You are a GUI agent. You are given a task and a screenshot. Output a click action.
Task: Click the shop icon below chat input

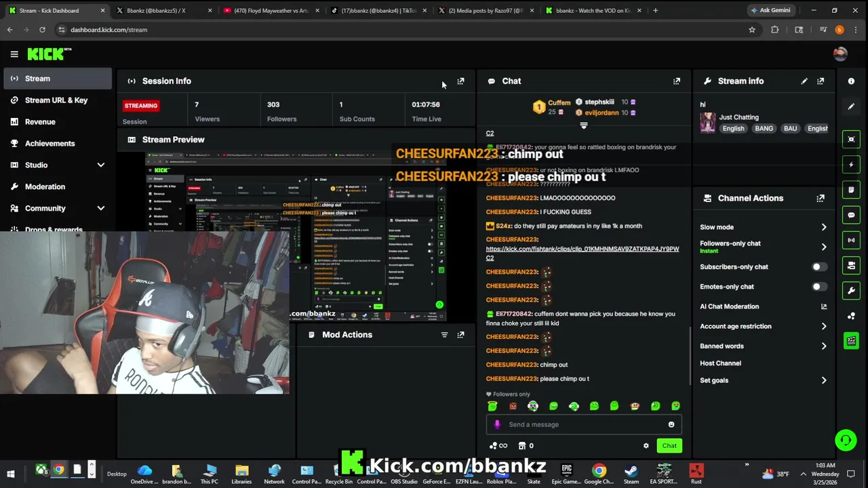pyautogui.click(x=521, y=446)
